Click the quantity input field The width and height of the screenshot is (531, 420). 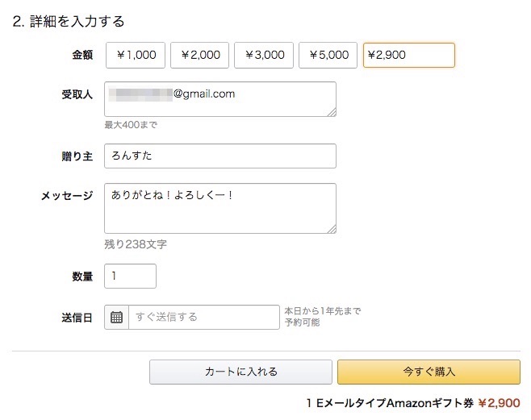pyautogui.click(x=130, y=277)
